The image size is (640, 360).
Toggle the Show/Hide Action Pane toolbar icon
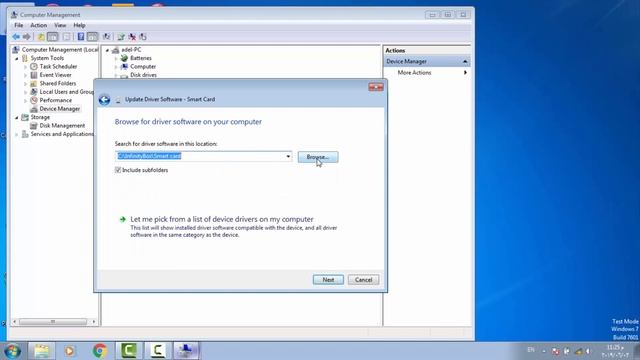click(92, 37)
